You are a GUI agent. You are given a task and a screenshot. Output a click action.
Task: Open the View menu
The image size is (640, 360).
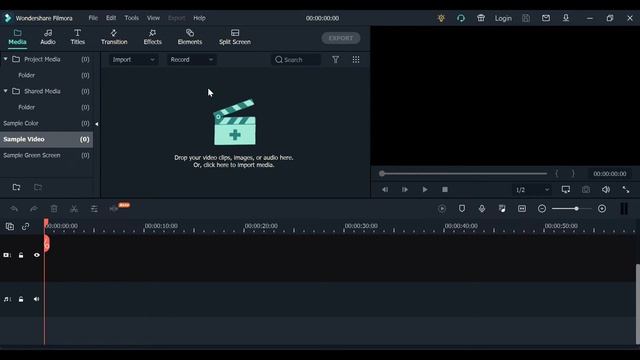tap(153, 18)
